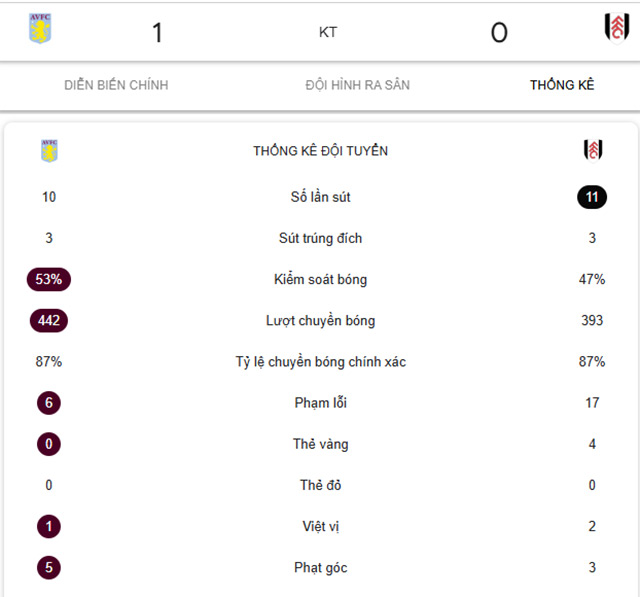This screenshot has height=597, width=640.
Task: Click the 1 offside badge
Action: (49, 526)
